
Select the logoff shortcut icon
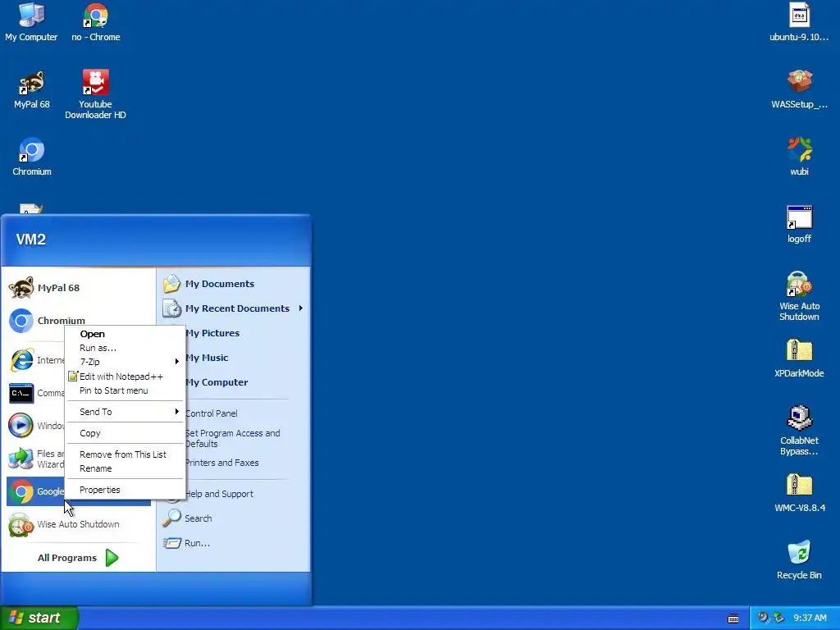coord(799,224)
